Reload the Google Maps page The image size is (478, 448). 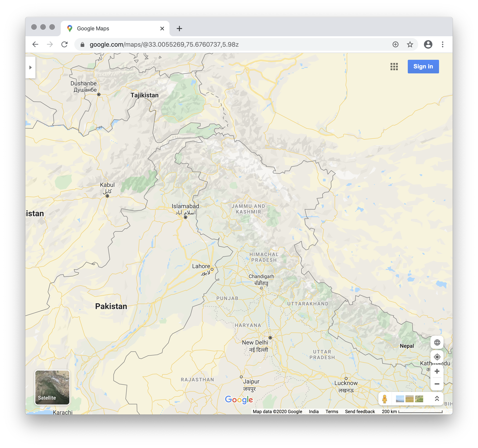[64, 44]
